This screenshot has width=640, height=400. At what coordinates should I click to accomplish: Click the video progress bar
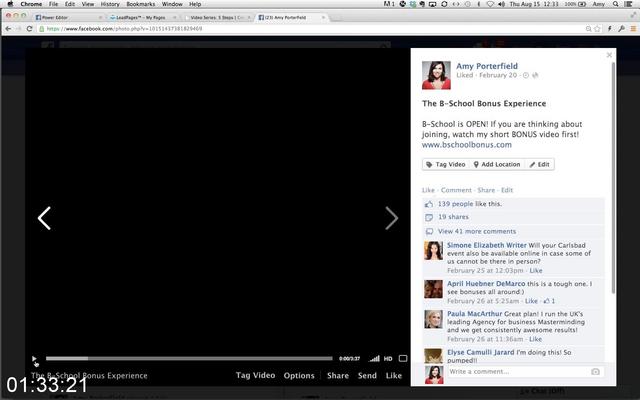click(189, 359)
